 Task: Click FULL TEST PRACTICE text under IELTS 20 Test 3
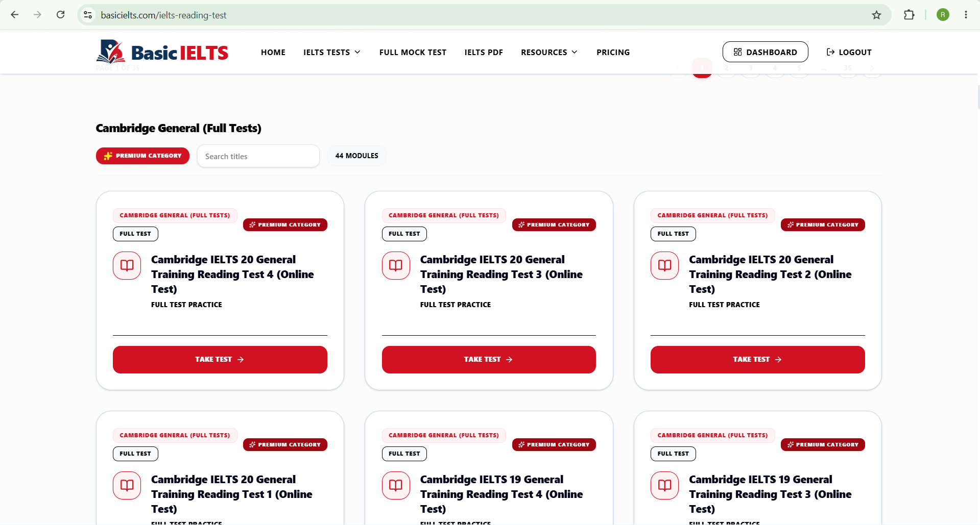point(456,305)
